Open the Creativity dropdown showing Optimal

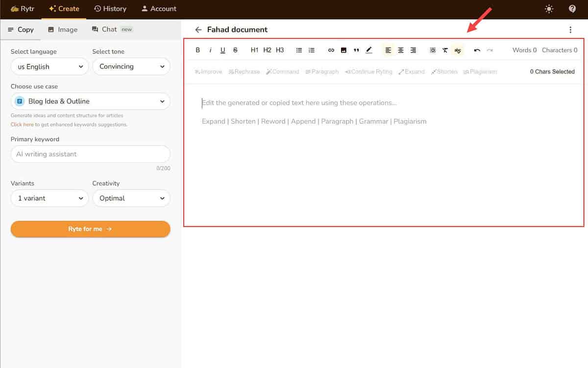coord(131,198)
